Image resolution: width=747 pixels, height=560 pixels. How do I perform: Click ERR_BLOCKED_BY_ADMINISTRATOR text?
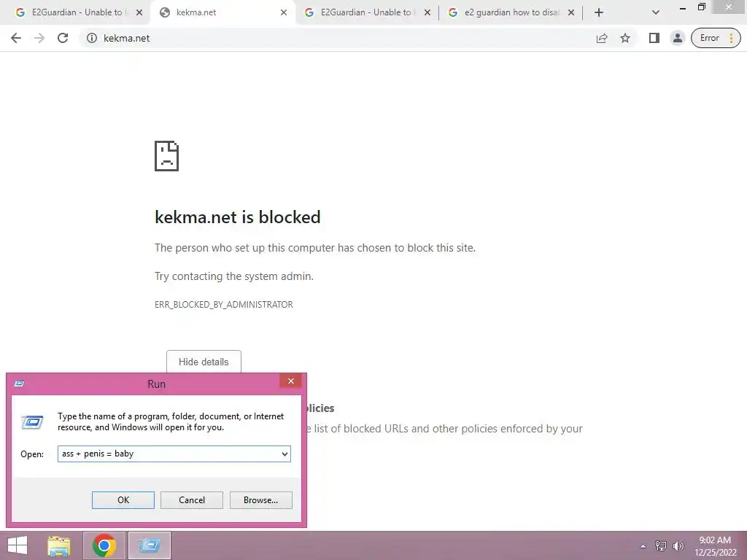224,305
